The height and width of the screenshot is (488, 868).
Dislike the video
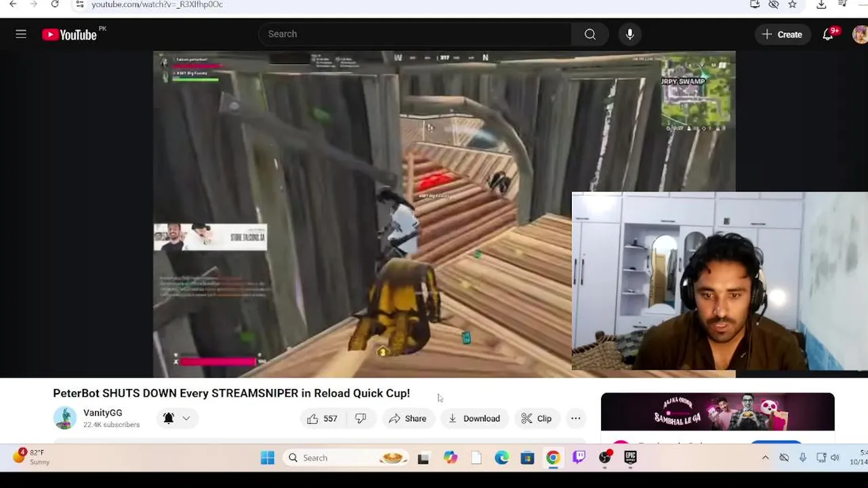(x=361, y=418)
